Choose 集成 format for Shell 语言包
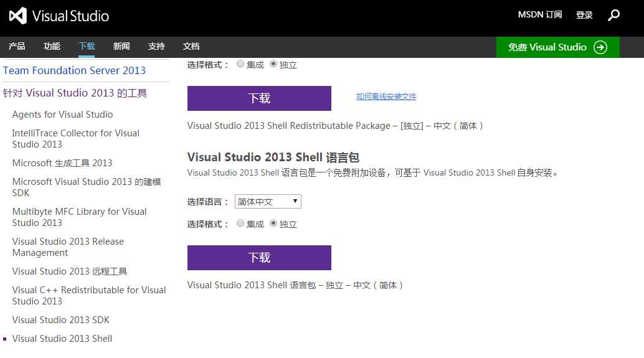 pyautogui.click(x=240, y=223)
